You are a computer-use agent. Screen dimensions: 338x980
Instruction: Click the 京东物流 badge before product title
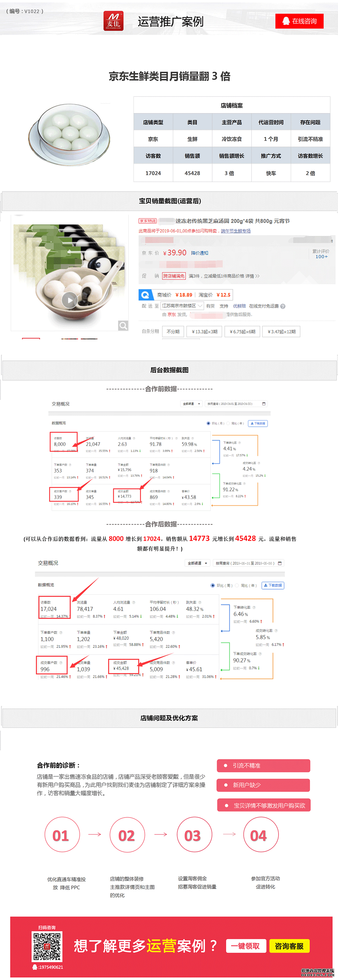coord(148,221)
